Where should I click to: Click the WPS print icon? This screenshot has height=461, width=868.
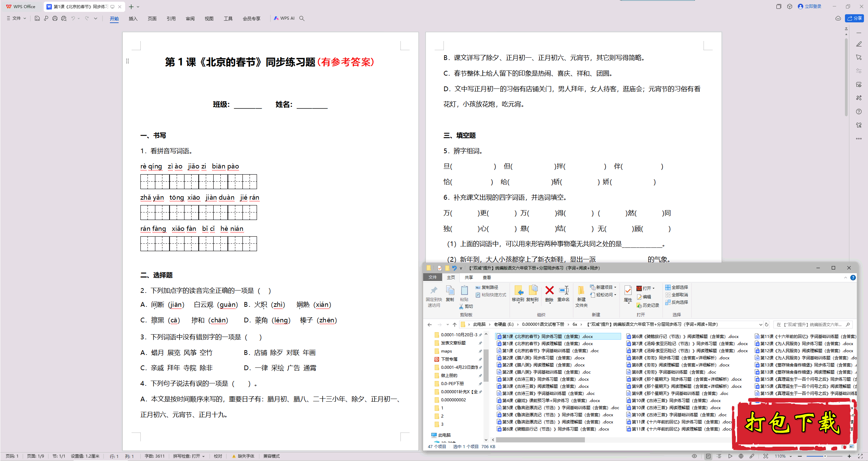pos(55,18)
